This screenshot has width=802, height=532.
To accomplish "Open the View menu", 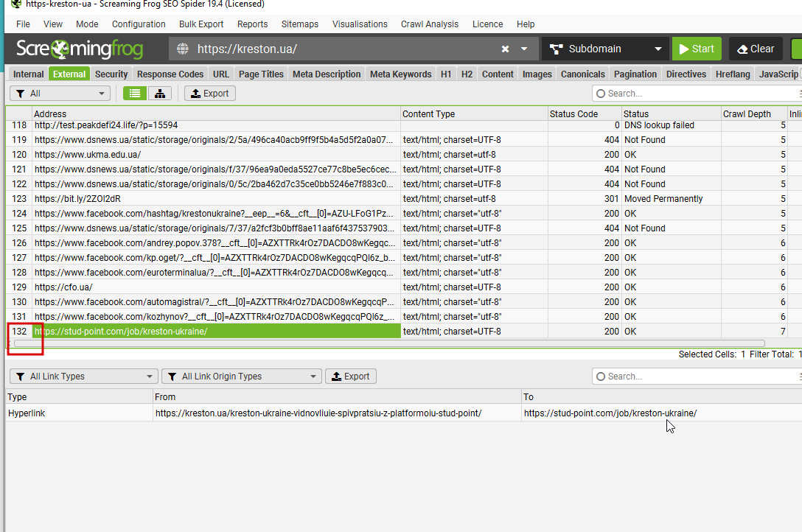I will click(52, 24).
